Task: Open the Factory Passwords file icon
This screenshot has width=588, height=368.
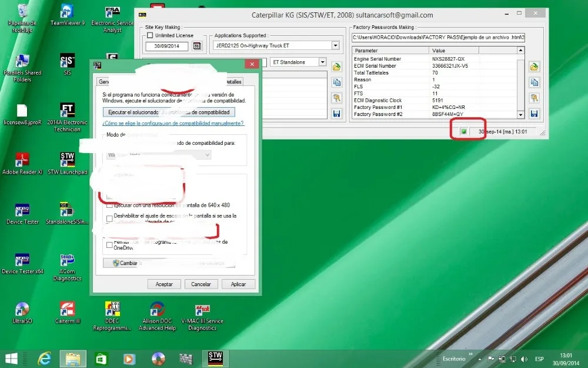Action: [534, 67]
